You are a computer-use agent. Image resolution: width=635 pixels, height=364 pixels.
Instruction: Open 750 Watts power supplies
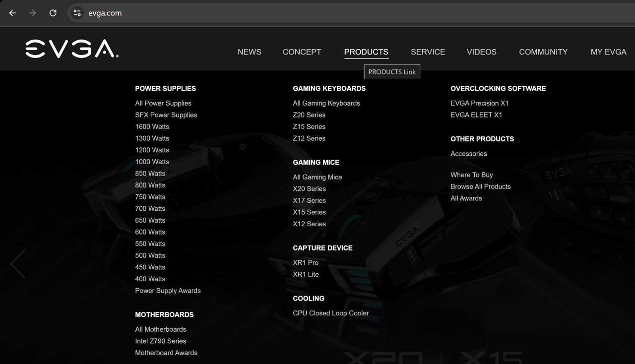(150, 197)
